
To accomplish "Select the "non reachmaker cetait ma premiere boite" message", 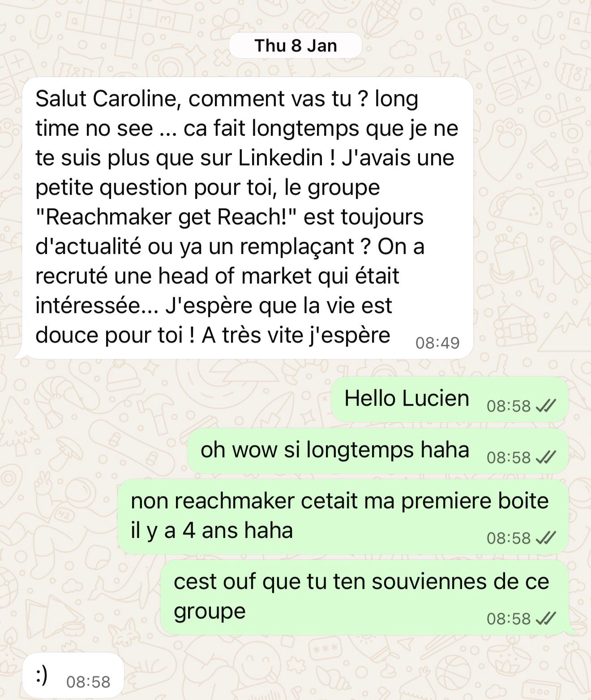I will point(343,516).
